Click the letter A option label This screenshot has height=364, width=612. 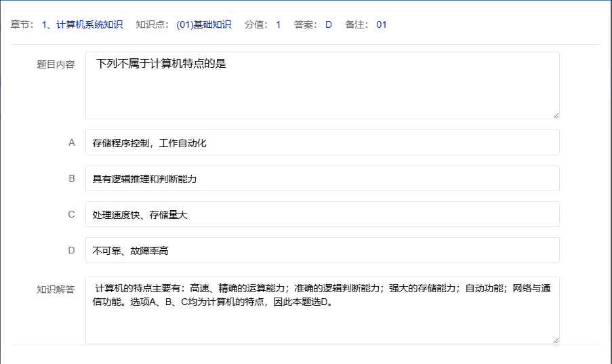tap(71, 143)
